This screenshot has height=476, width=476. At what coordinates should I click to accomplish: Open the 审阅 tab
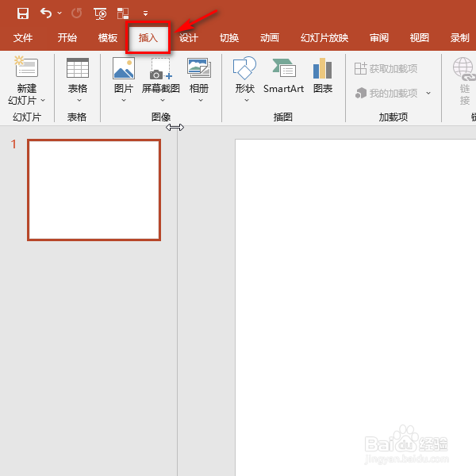point(379,38)
